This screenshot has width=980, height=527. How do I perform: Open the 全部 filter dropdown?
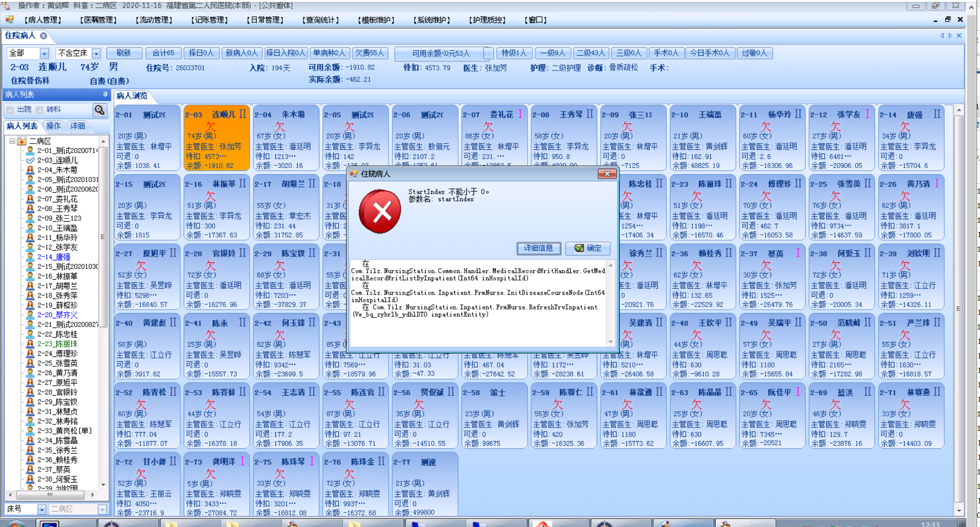coord(44,54)
